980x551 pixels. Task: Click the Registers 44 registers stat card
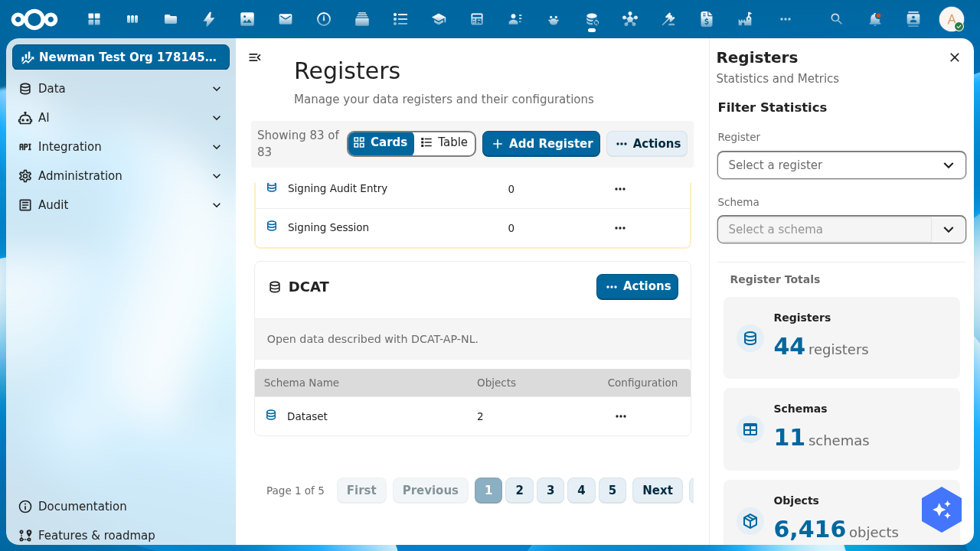(x=841, y=337)
